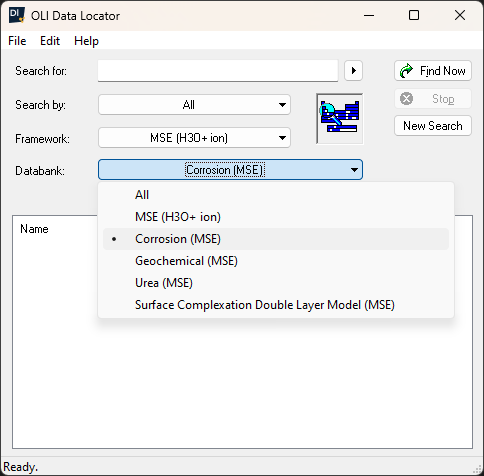Choose MSE (H3O+ ion) databank option

[276, 217]
